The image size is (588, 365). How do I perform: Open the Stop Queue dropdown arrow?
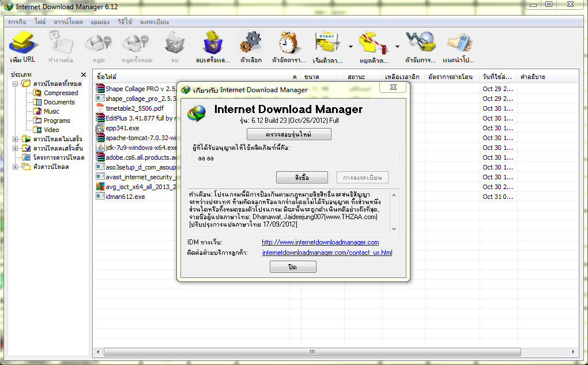tap(397, 47)
